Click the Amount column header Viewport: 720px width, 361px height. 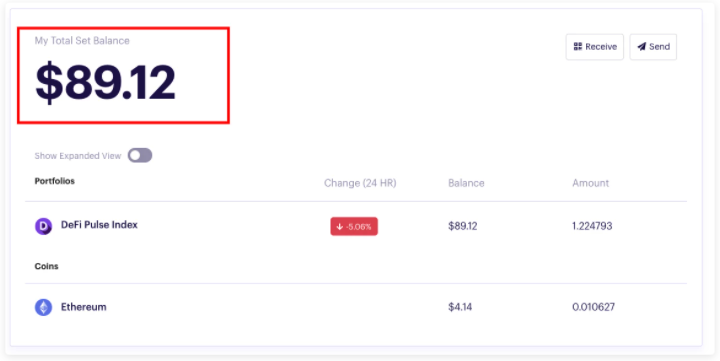tap(591, 183)
